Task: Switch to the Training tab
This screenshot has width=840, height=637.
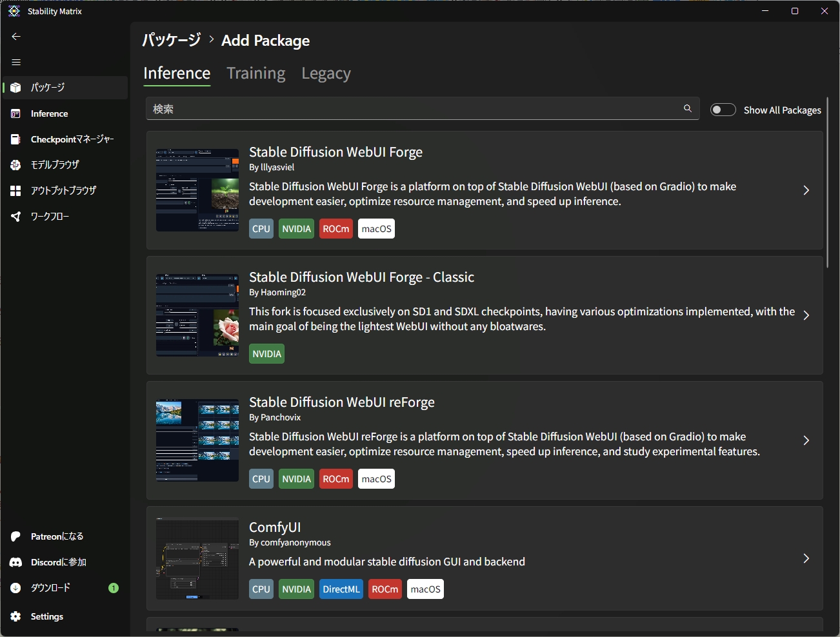Action: point(256,73)
